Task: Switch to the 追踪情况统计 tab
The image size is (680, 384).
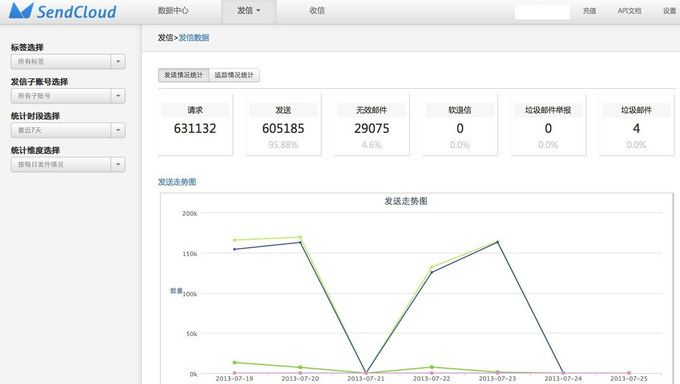Action: [234, 75]
